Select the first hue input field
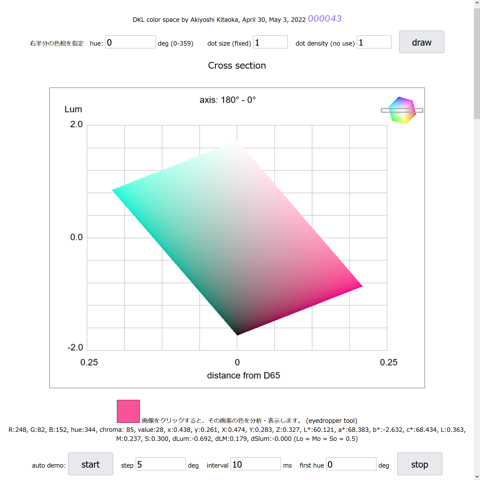Viewport: 480px width, 480px height. point(351,464)
